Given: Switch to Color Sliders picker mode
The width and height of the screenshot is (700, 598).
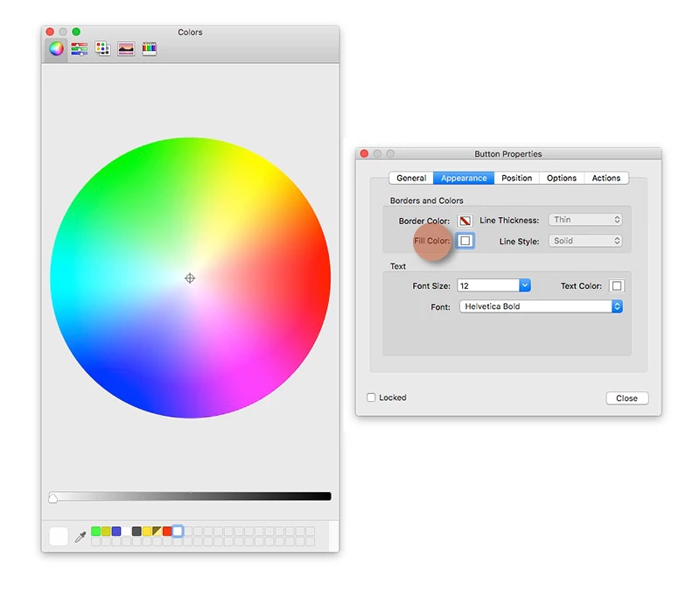Looking at the screenshot, I should [79, 49].
